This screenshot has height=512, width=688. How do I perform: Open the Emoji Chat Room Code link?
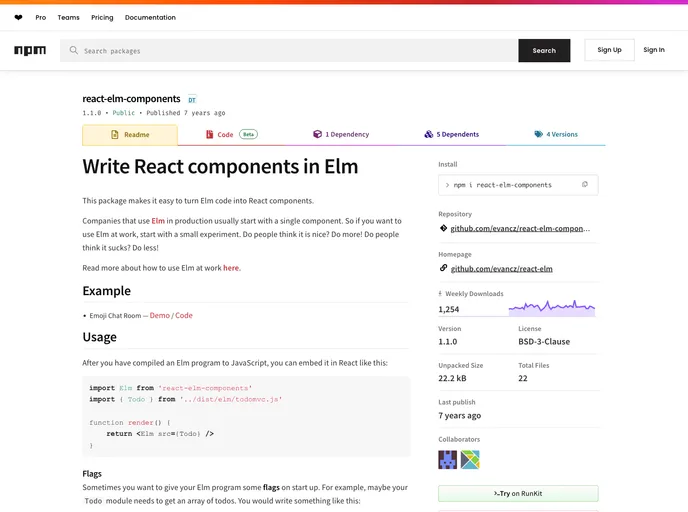coord(184,315)
